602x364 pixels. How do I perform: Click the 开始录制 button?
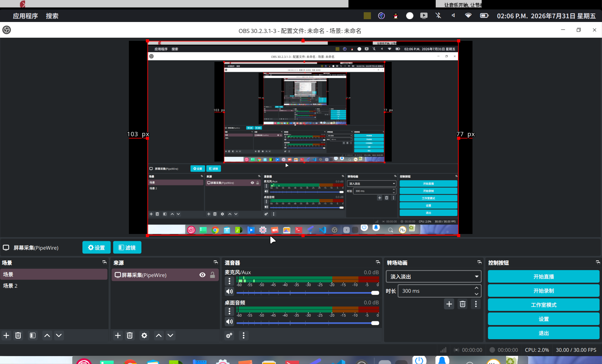pos(544,291)
